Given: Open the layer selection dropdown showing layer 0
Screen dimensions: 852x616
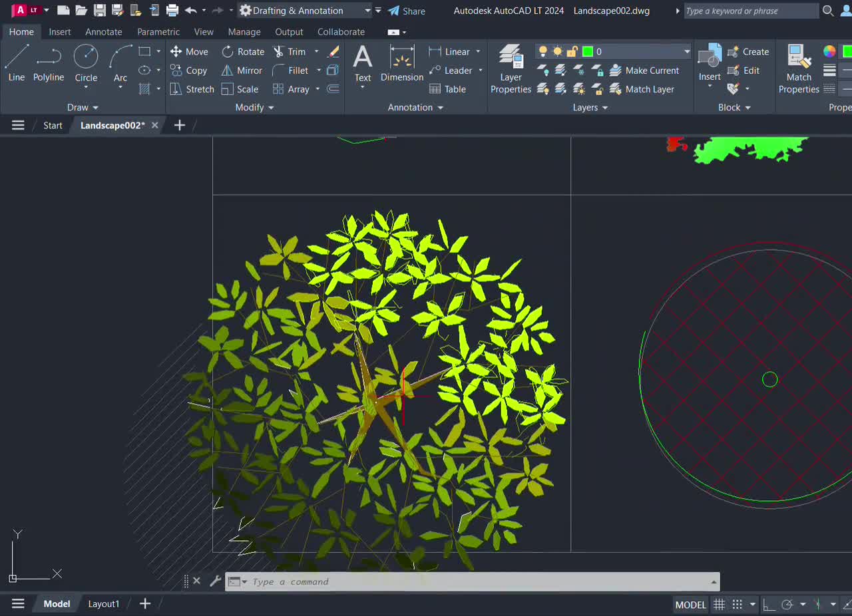Looking at the screenshot, I should click(x=686, y=51).
